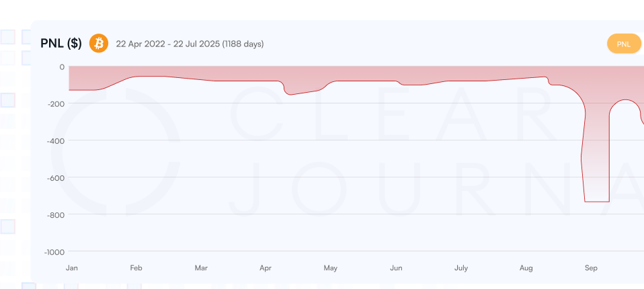Viewport: 644px width, 289px height.
Task: Select the Sep label on x-axis
Action: pos(591,268)
